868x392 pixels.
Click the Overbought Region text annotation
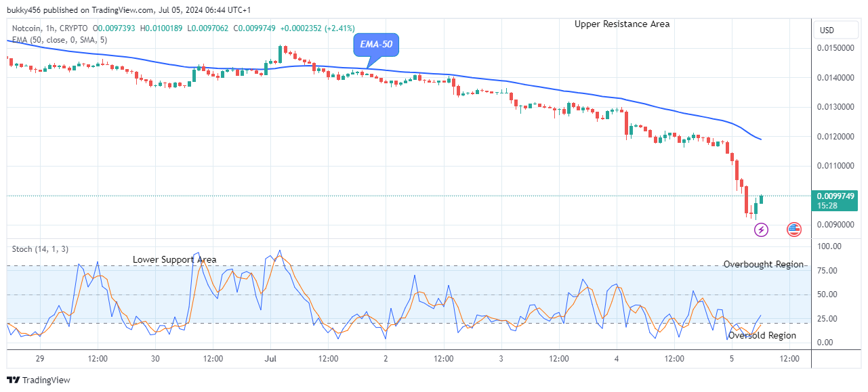(764, 264)
